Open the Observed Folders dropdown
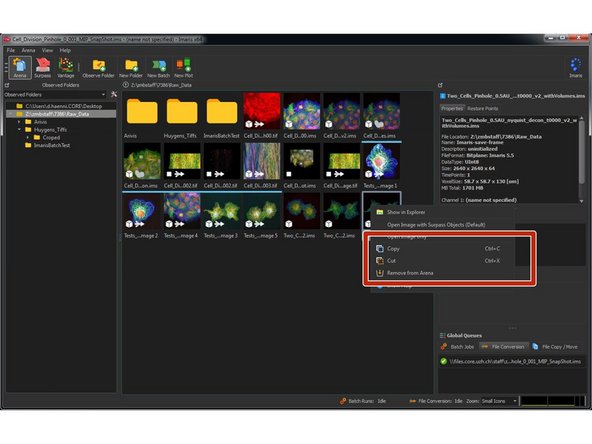Image resolution: width=592 pixels, height=444 pixels. 55,94
